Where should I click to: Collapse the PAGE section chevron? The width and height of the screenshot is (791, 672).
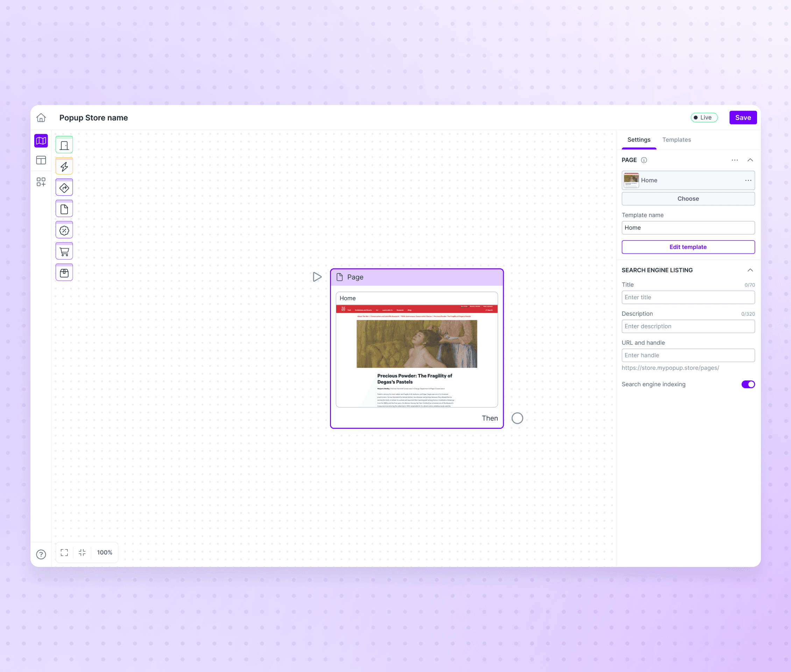coord(750,160)
